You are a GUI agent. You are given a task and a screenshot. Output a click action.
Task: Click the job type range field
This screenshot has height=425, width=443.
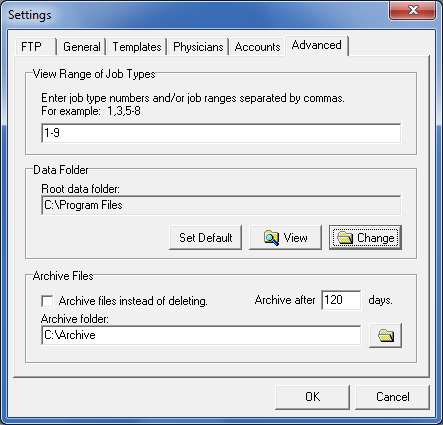[x=221, y=133]
